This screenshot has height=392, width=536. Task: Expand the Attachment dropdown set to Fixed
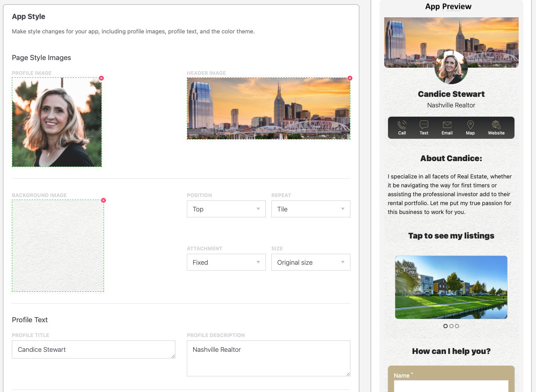point(226,262)
